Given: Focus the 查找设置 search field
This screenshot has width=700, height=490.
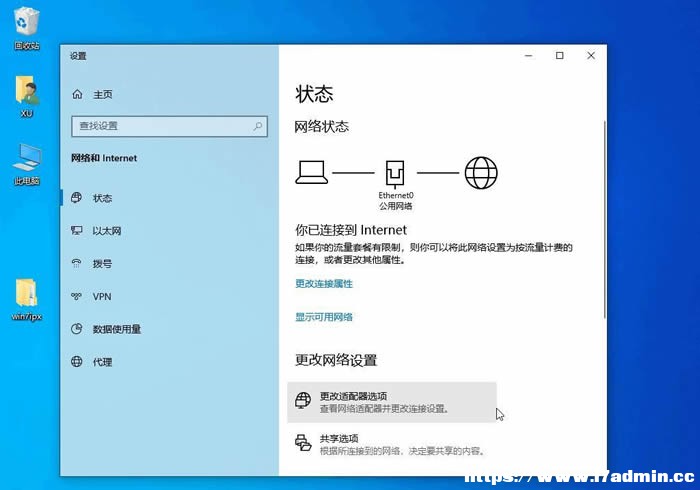Looking at the screenshot, I should (x=169, y=126).
